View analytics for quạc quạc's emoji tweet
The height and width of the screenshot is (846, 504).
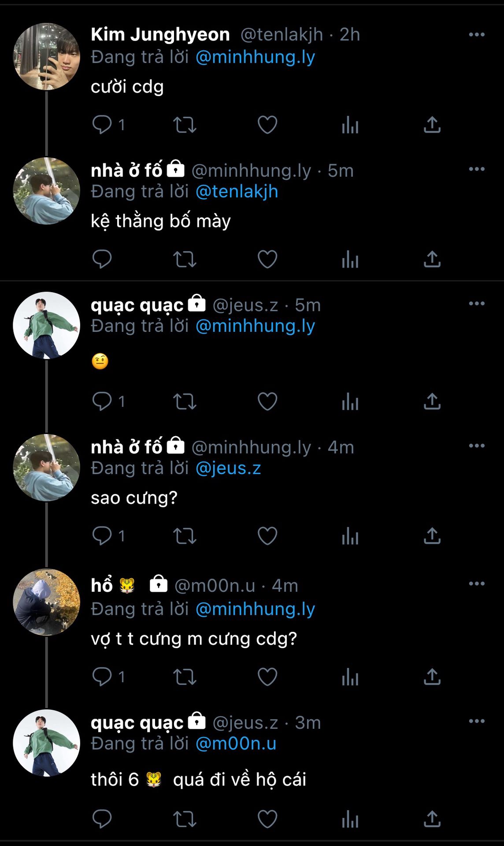point(350,402)
